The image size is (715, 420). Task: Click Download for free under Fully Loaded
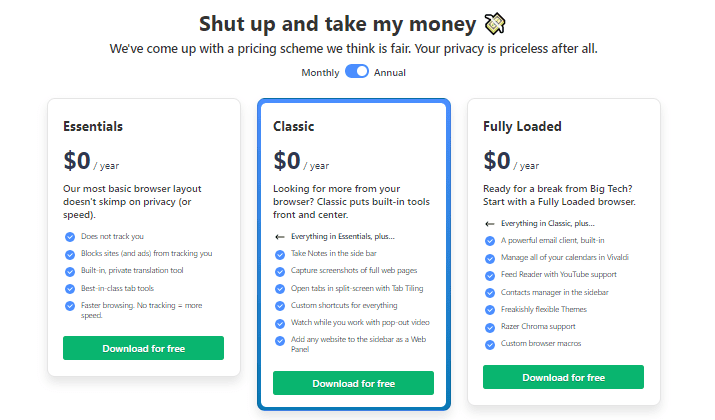(x=563, y=377)
